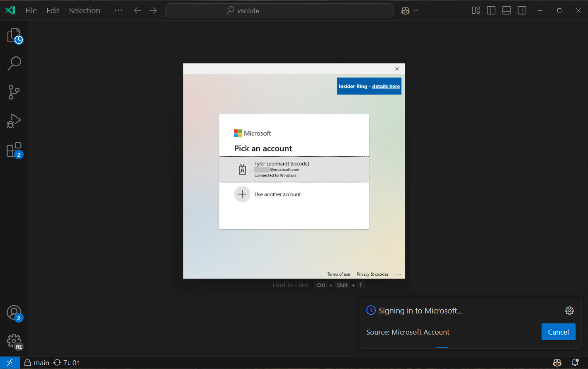Toggle the bottom Panel visibility
Screen dimensions: 588x369
coord(506,10)
